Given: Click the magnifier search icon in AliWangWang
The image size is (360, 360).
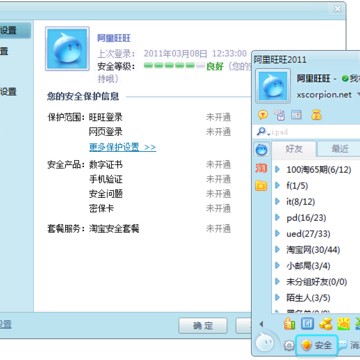Looking at the screenshot, I should pos(261,132).
